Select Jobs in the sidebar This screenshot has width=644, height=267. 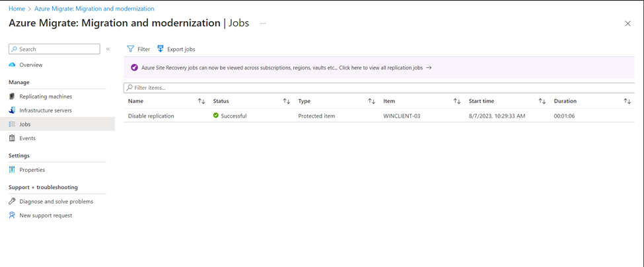tap(57, 124)
